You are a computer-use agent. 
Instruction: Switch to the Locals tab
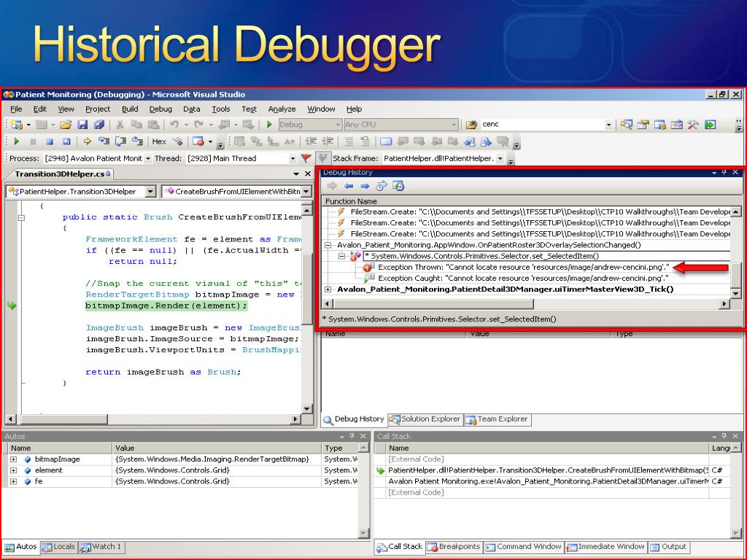pyautogui.click(x=58, y=547)
